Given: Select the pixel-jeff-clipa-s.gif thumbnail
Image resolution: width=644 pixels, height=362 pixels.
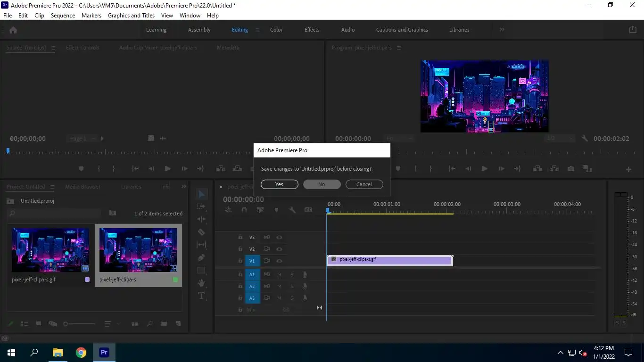Looking at the screenshot, I should [50, 250].
